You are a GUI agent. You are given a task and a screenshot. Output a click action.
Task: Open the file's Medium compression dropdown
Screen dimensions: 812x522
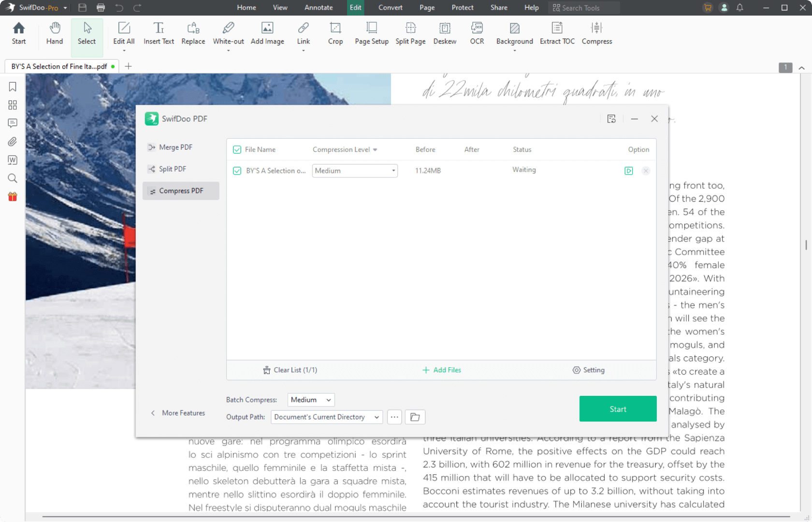(x=355, y=171)
